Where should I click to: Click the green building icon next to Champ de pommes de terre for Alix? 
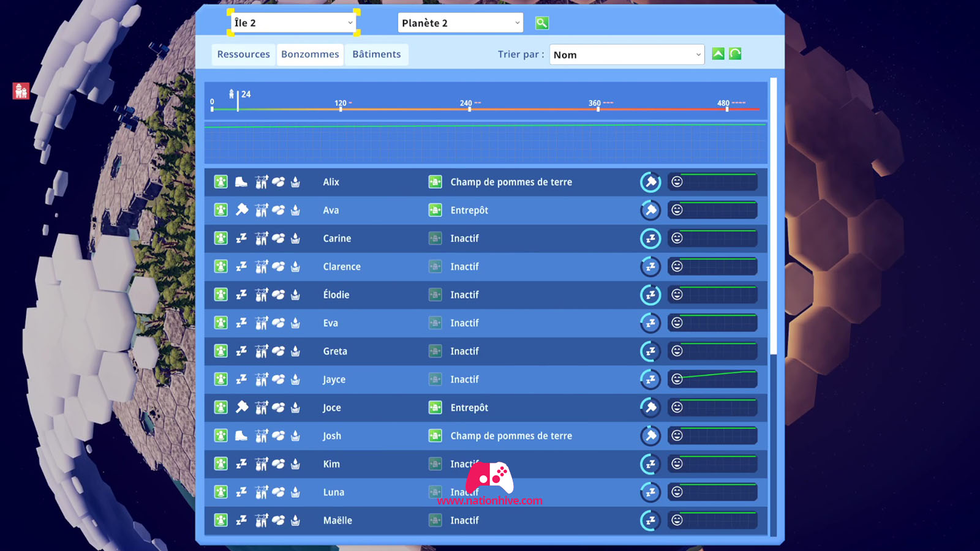point(435,182)
